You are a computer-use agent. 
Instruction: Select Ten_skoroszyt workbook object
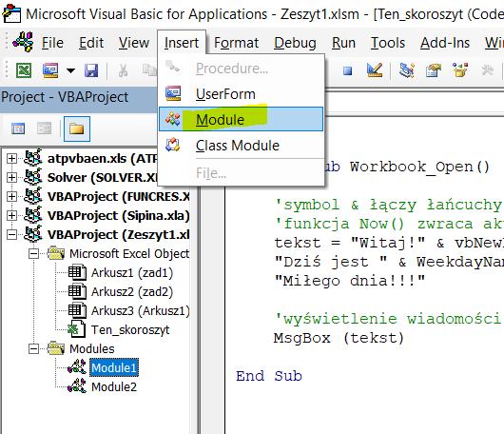coord(130,329)
